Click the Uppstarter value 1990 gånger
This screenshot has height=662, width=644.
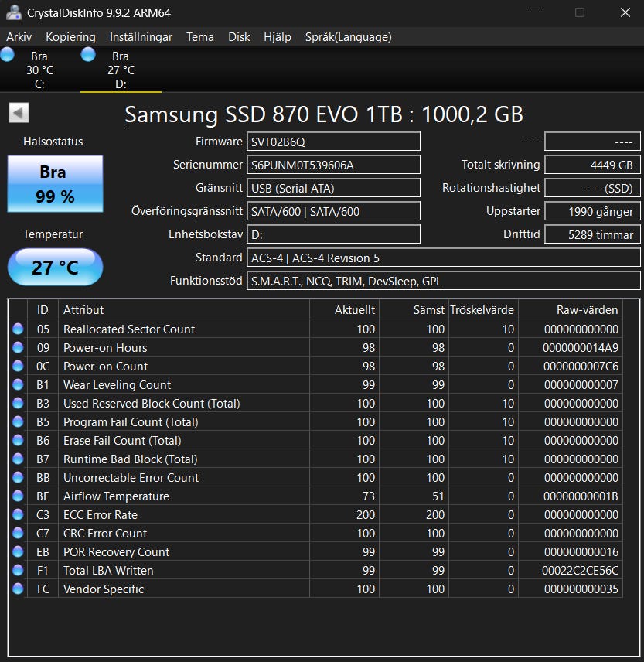pyautogui.click(x=592, y=211)
